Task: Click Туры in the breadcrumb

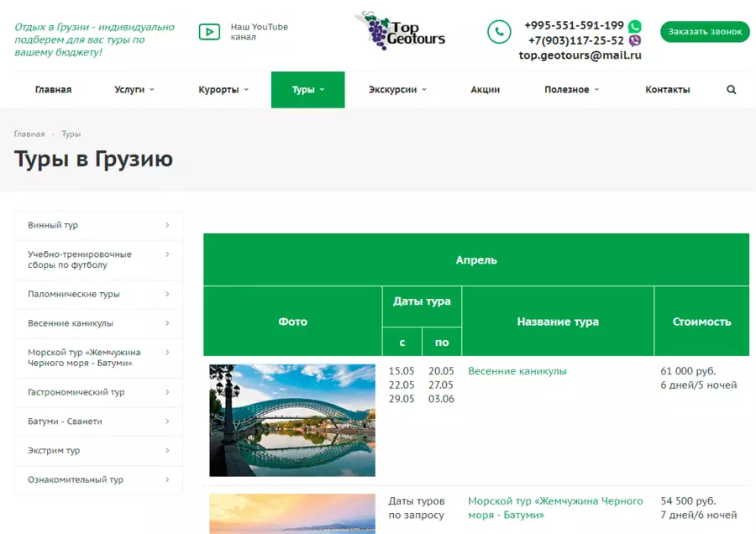Action: click(x=71, y=134)
